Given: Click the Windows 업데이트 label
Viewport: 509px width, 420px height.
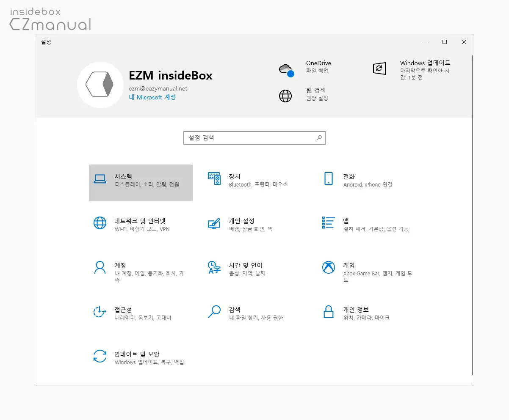Looking at the screenshot, I should click(425, 63).
